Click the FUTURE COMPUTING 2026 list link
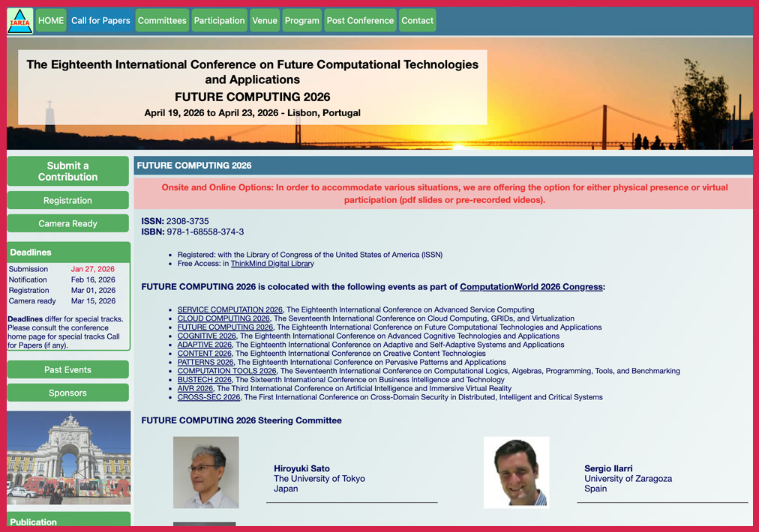The height and width of the screenshot is (532, 759). coord(225,327)
